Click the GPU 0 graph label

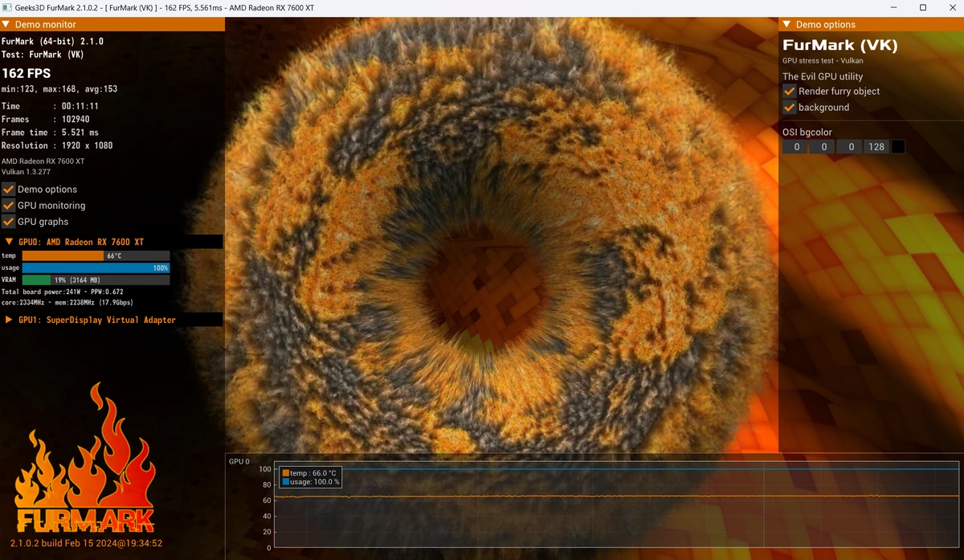click(239, 462)
